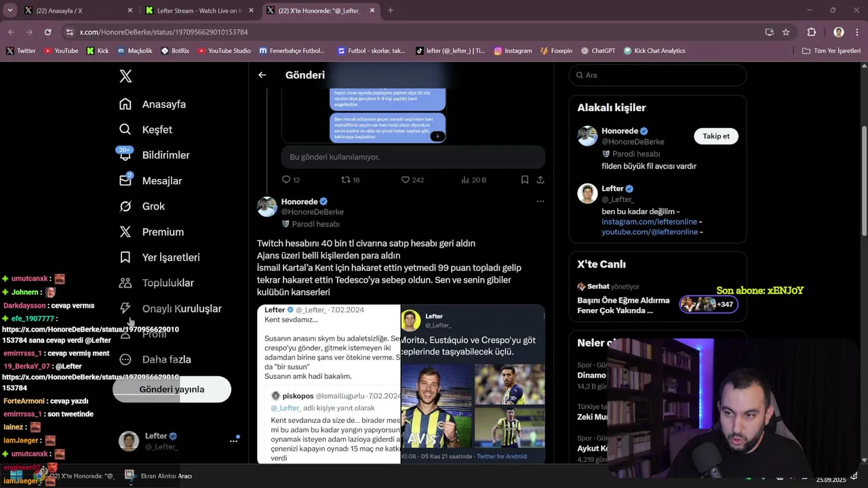
Task: Open Kick Chat Analytics bookmark
Action: (x=654, y=51)
